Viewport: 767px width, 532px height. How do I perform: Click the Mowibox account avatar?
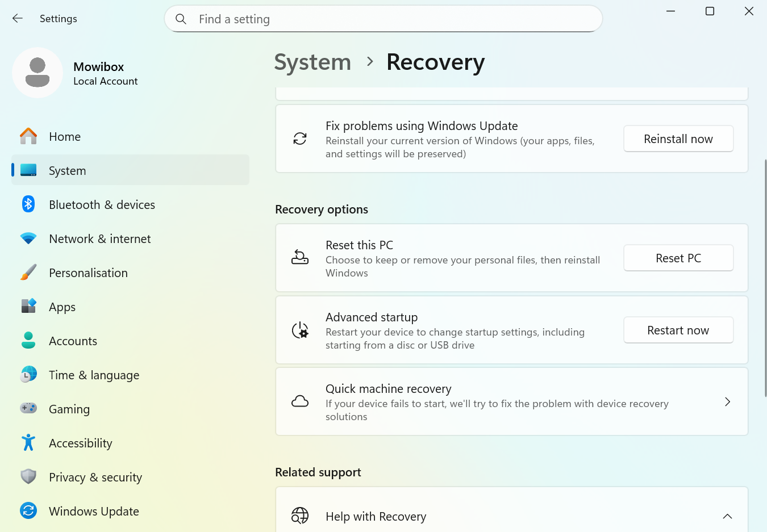coord(37,73)
